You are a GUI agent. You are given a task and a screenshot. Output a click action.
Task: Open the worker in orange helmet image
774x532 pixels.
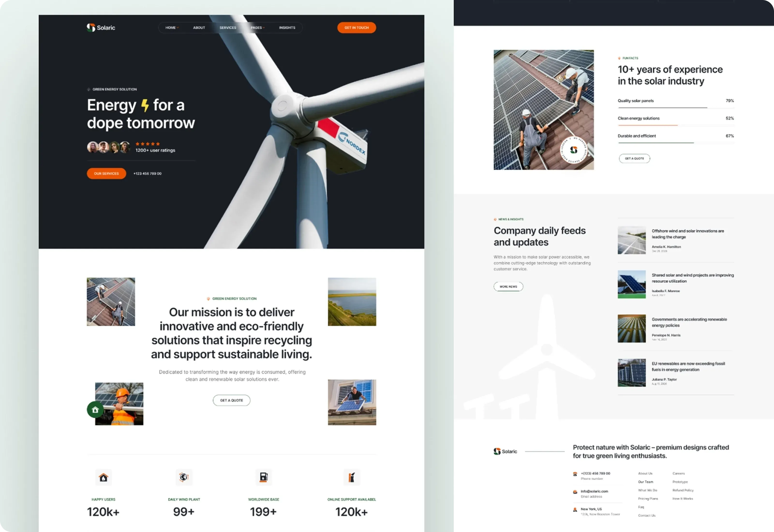(119, 404)
